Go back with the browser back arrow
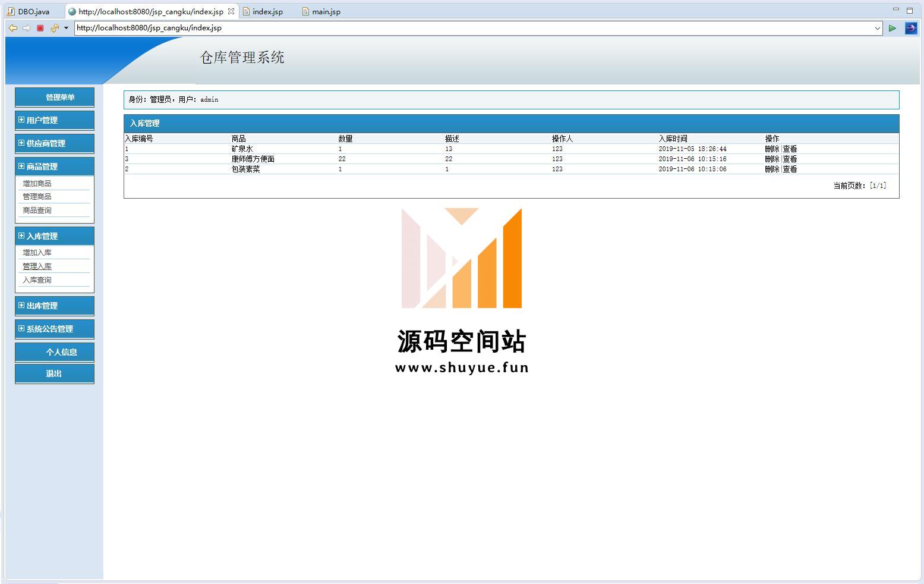924x584 pixels. (x=12, y=28)
